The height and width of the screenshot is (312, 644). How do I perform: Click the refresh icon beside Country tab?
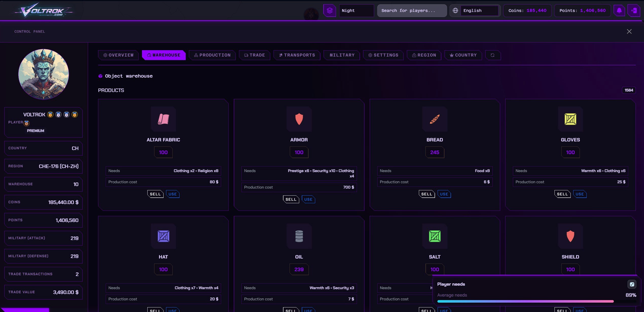coord(492,55)
